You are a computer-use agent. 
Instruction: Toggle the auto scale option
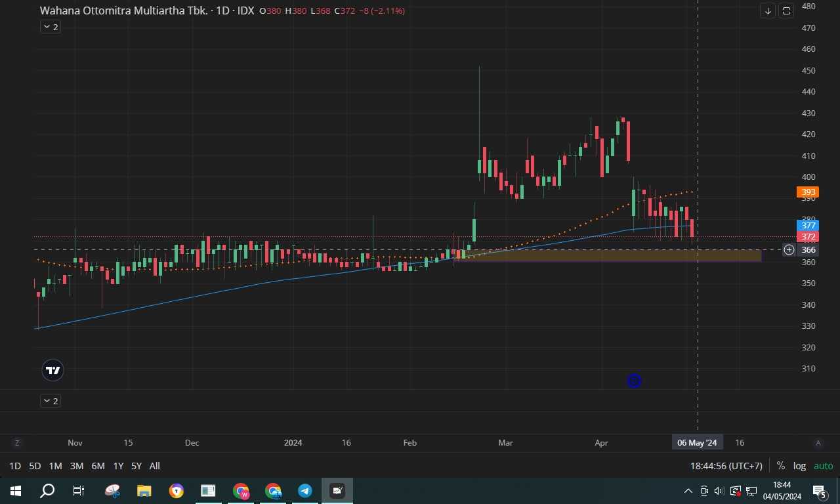(823, 466)
